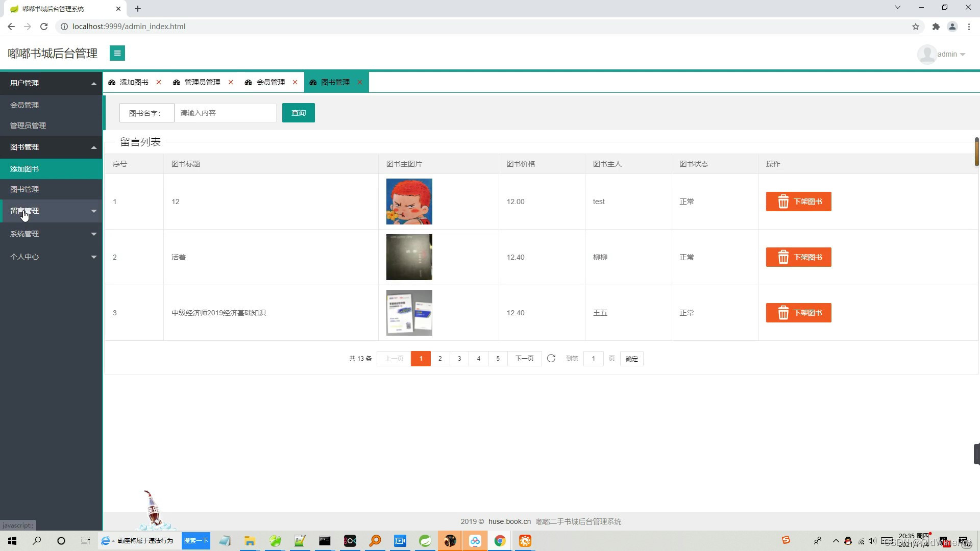The image size is (980, 551).
Task: Click the pagination refresh icon
Action: [551, 359]
